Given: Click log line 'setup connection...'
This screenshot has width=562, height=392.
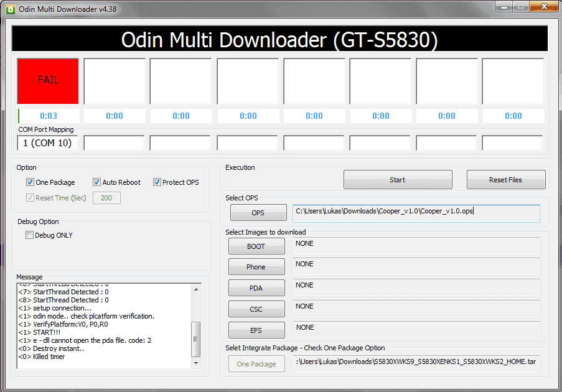Looking at the screenshot, I should point(55,308).
